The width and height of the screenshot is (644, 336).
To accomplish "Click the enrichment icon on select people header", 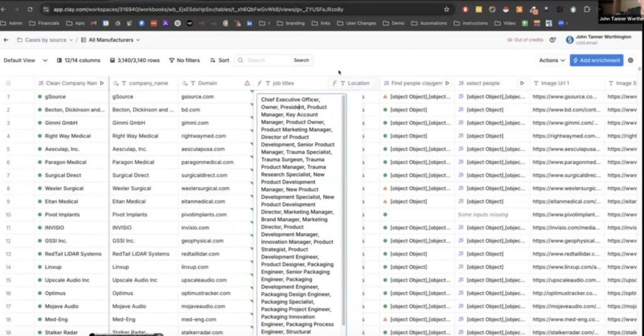I will click(x=461, y=83).
